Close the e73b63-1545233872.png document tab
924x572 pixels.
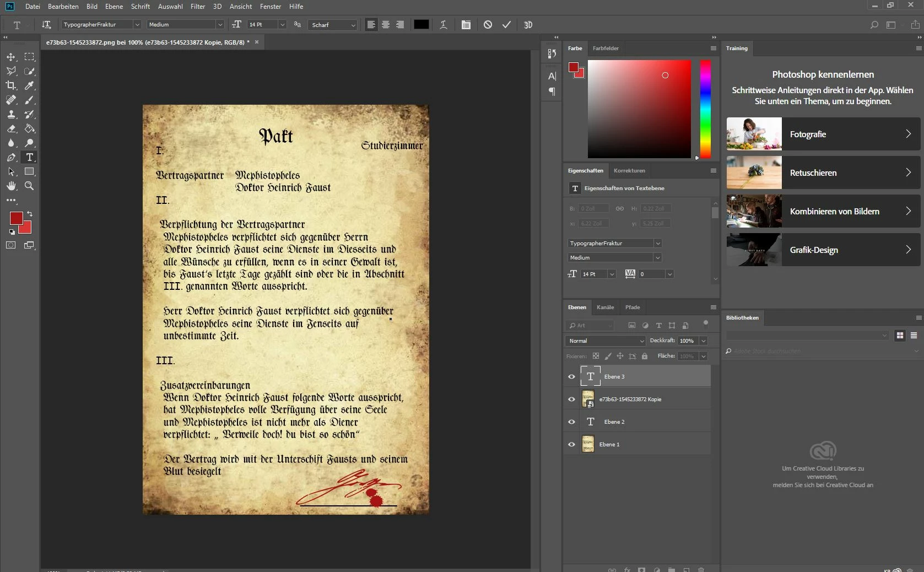tap(257, 42)
